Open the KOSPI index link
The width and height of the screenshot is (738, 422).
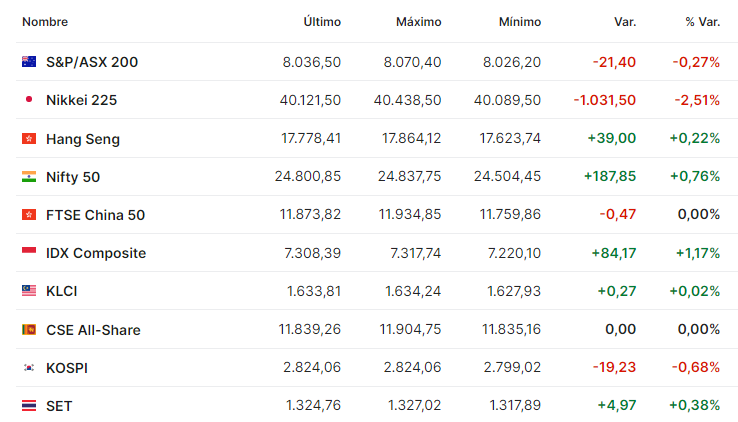[67, 368]
